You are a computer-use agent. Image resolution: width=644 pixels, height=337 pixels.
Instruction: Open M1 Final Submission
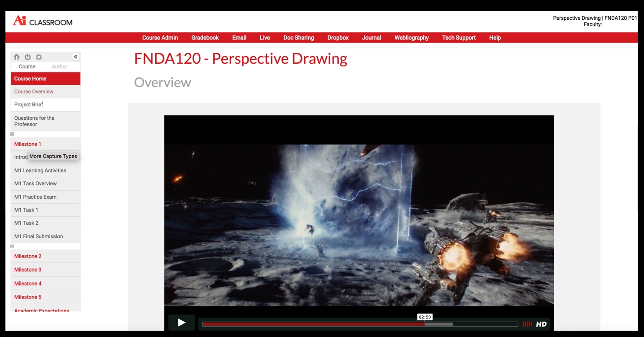click(45, 236)
